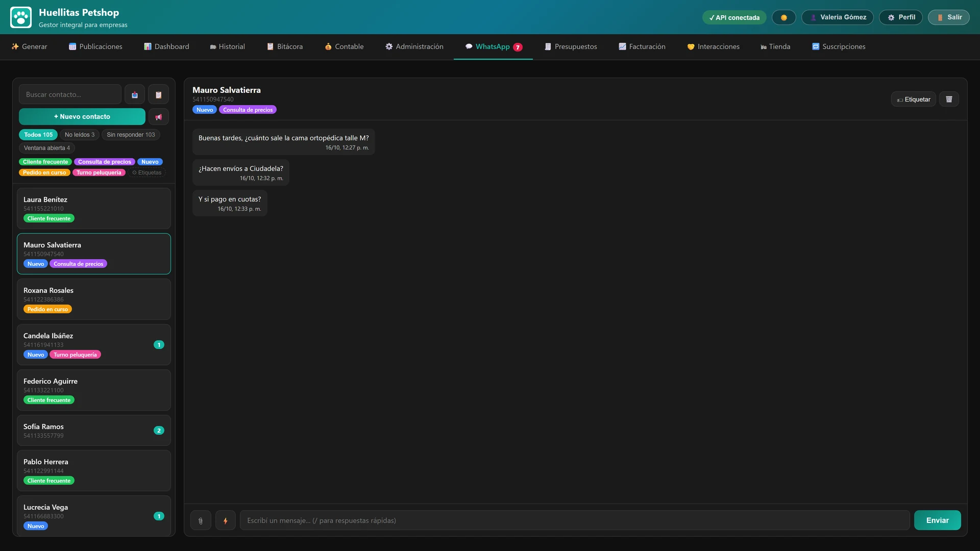Filter contacts by Sin responder

[x=131, y=135]
